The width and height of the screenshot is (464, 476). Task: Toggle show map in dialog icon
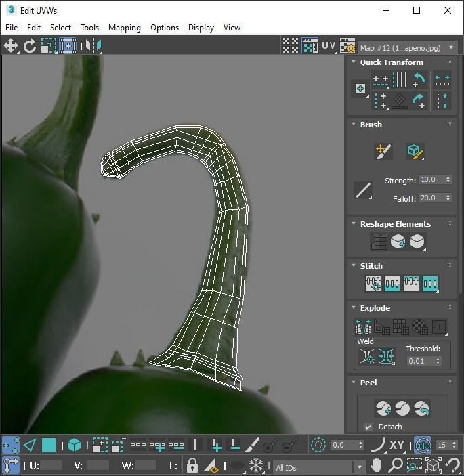(x=310, y=46)
